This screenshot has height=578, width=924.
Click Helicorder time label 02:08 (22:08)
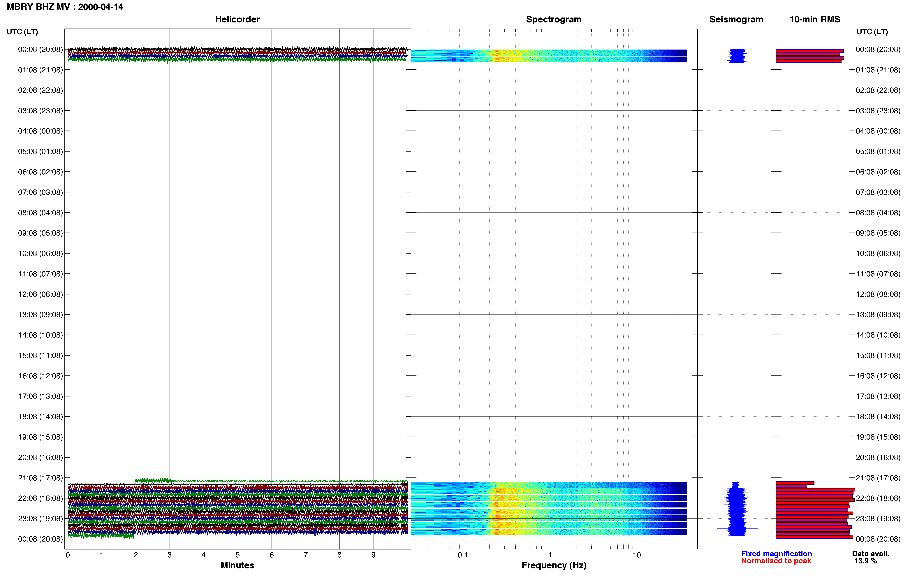coord(41,90)
